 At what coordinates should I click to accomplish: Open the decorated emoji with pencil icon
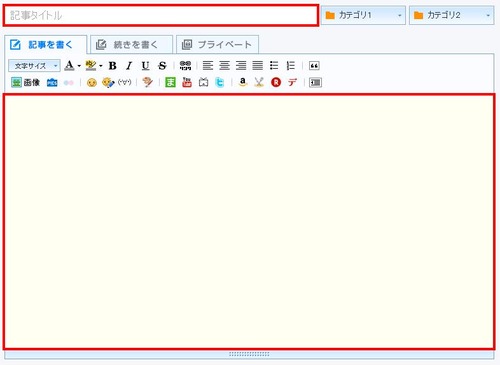point(108,82)
